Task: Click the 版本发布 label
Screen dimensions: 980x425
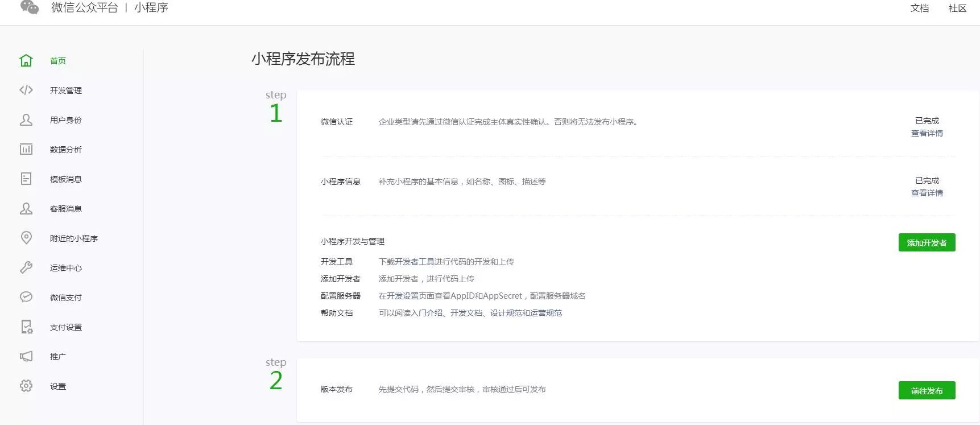Action: tap(337, 389)
